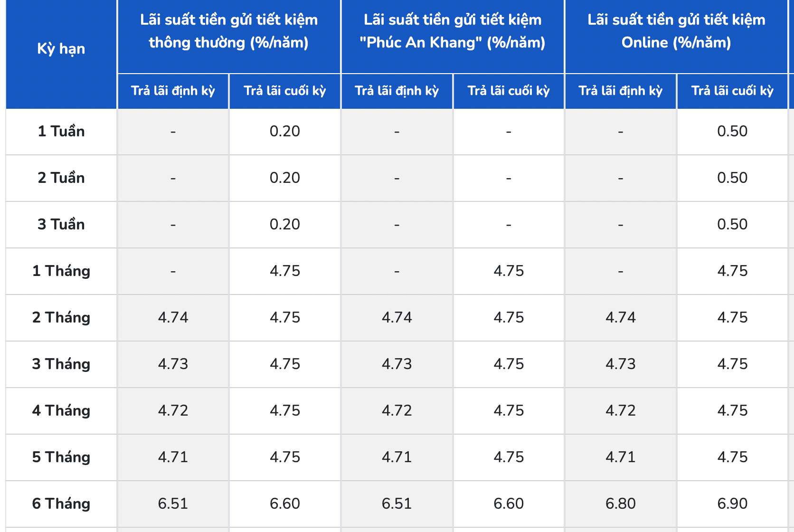Select the 1 Tháng row label
Screen dimensions: 794x532
point(61,271)
